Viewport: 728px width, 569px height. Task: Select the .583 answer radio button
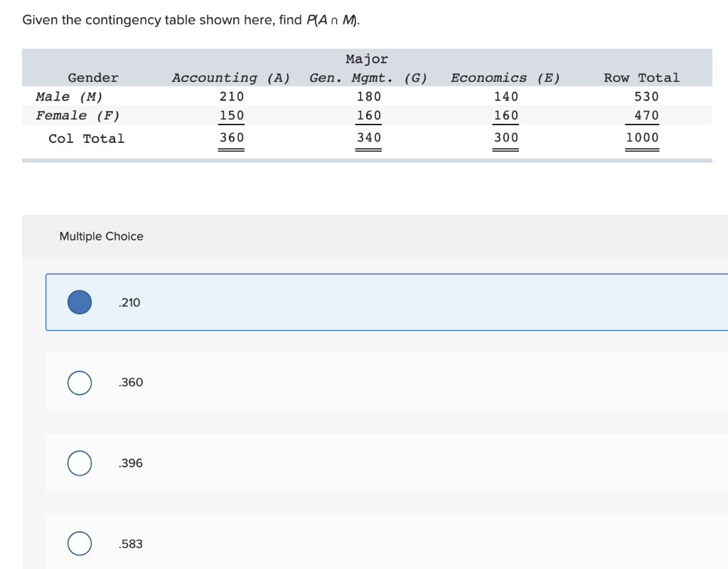pos(79,543)
